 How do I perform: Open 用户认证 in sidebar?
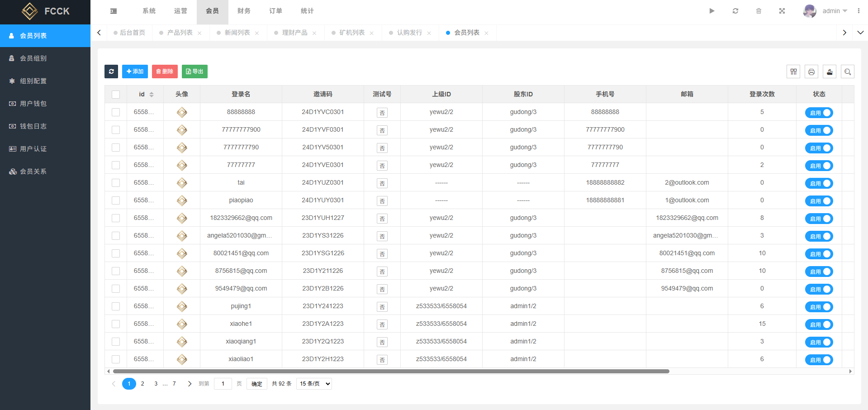coord(45,149)
